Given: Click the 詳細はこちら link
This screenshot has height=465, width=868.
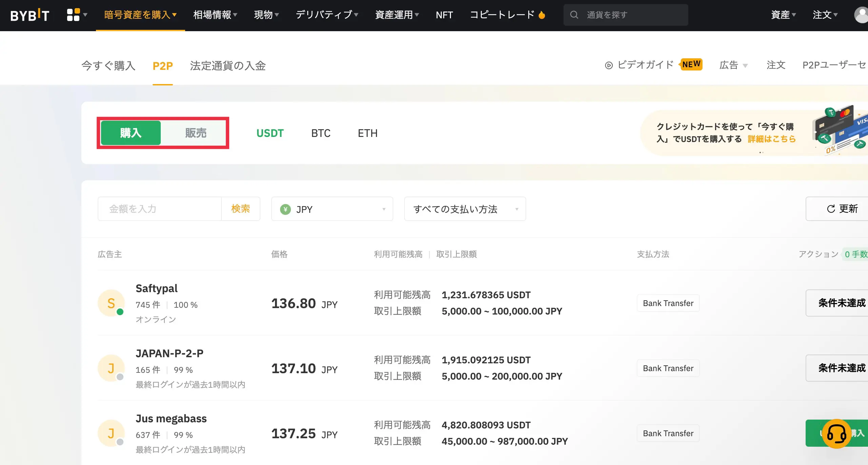Looking at the screenshot, I should (772, 139).
